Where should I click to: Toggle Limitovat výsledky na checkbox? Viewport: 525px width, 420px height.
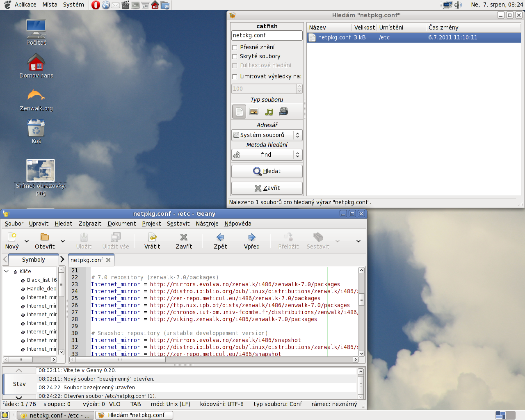coord(235,77)
